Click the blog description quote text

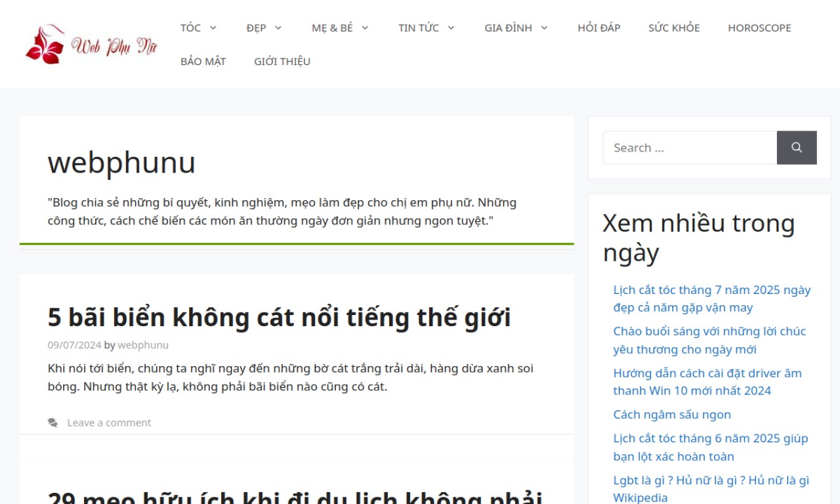282,211
